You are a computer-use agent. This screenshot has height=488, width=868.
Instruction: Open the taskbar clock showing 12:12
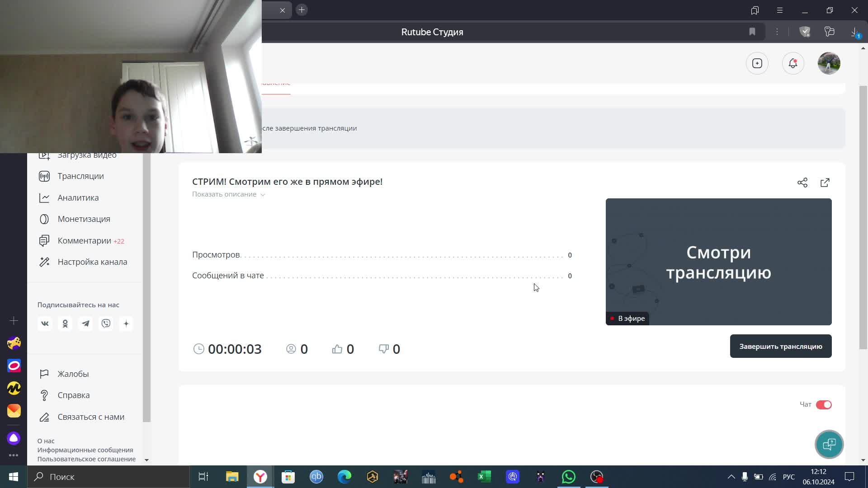coord(819,477)
